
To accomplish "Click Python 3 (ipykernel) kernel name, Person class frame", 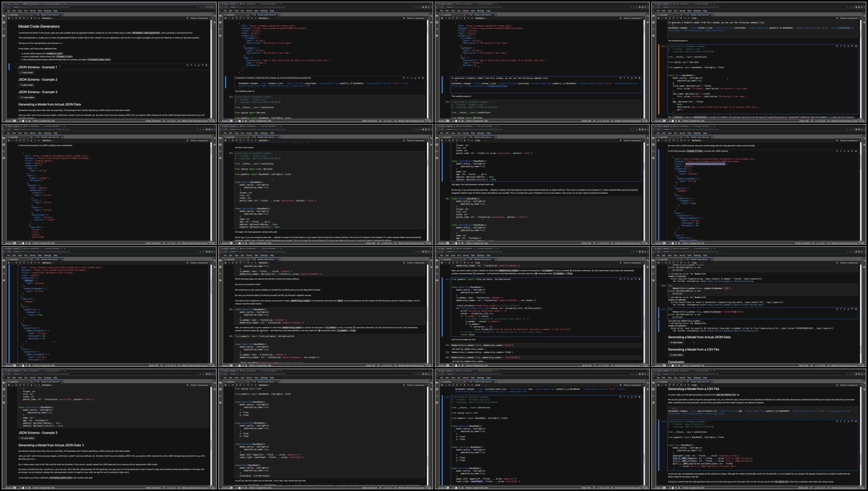I will [849, 18].
